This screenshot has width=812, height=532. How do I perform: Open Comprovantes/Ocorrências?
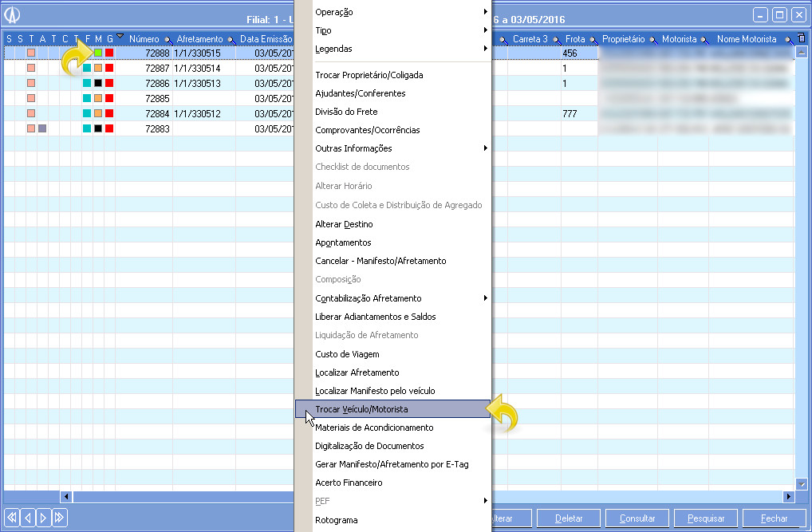[x=367, y=130]
